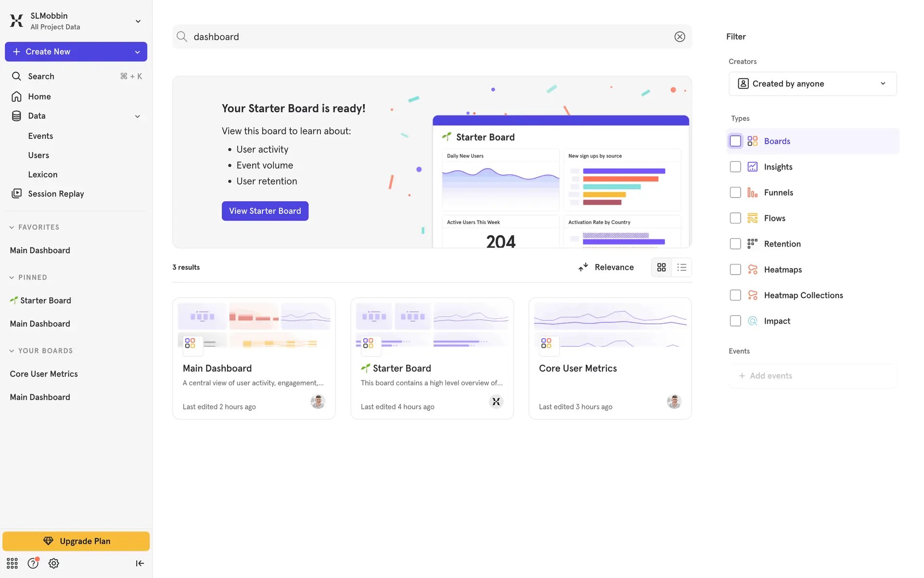Collapse the left sidebar
The width and height of the screenshot is (924, 578).
pos(140,563)
